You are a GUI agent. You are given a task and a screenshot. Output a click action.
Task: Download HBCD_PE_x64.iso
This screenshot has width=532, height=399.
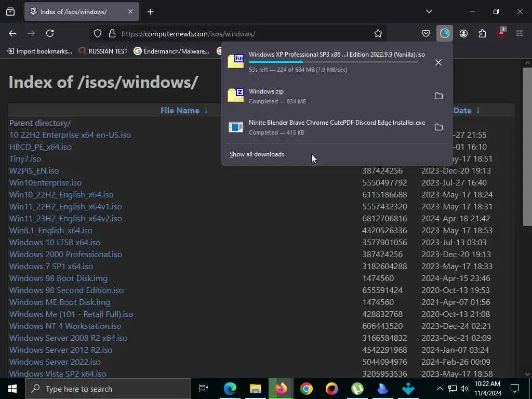pyautogui.click(x=41, y=147)
